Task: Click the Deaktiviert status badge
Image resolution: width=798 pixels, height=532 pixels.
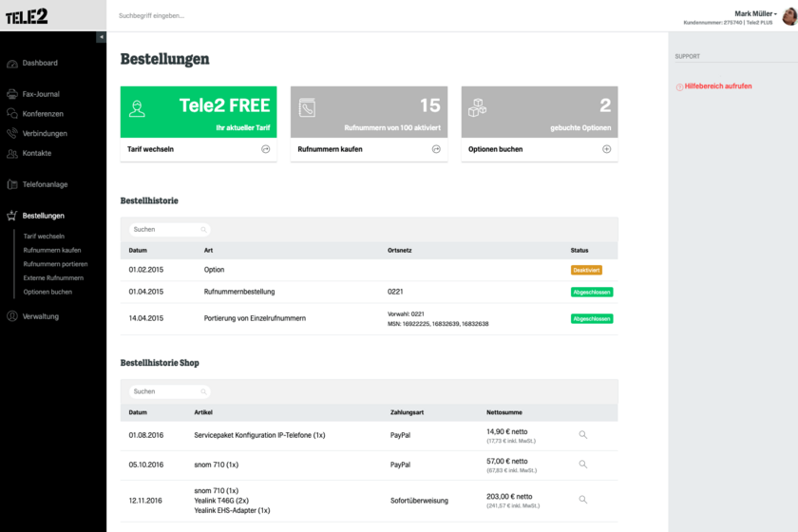Action: [x=586, y=271]
